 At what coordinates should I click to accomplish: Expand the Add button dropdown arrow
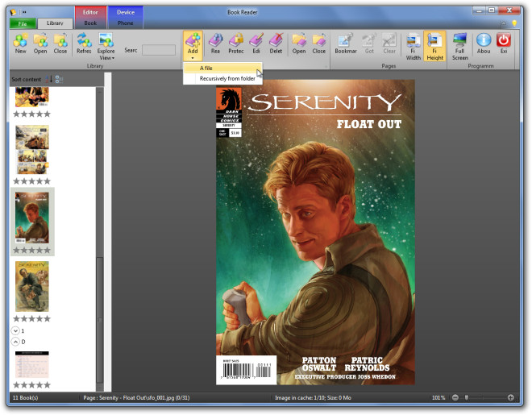tap(193, 58)
